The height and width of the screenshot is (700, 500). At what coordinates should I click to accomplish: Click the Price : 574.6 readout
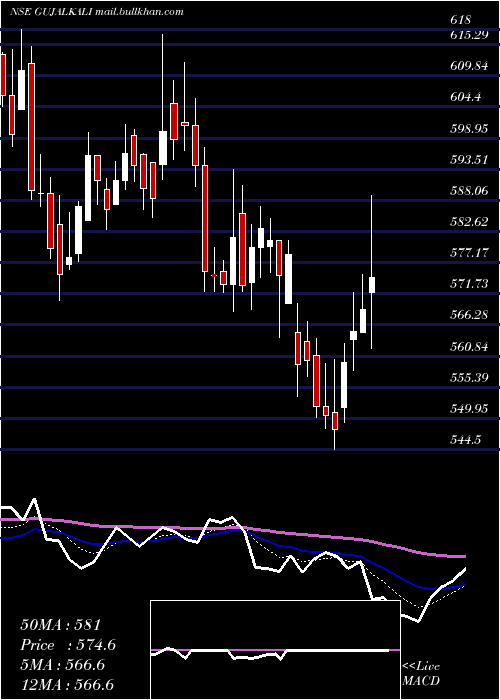tap(68, 645)
